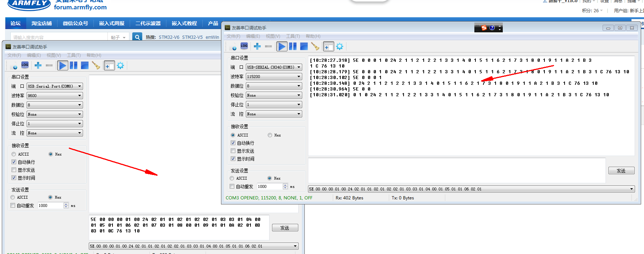This screenshot has height=254, width=644.
Task: Open 编辑(E) menu in COM3 window
Action: (x=253, y=36)
